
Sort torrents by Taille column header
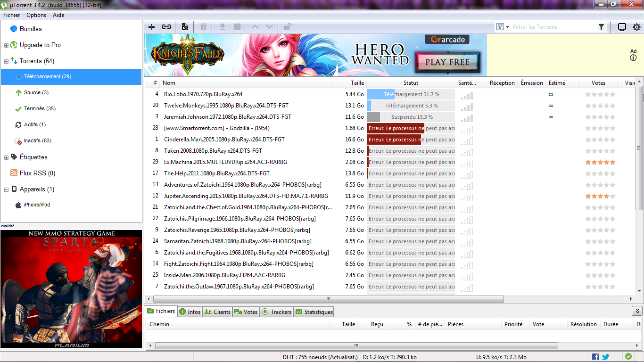point(349,82)
